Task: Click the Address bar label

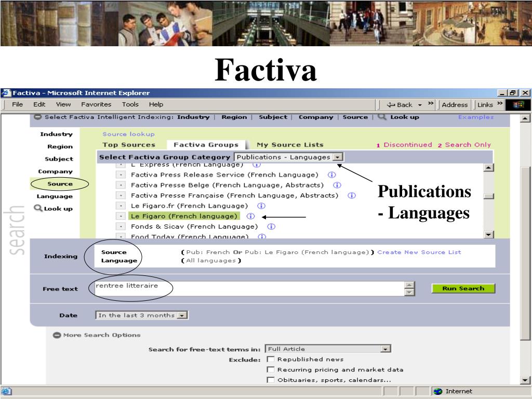Action: pos(455,105)
